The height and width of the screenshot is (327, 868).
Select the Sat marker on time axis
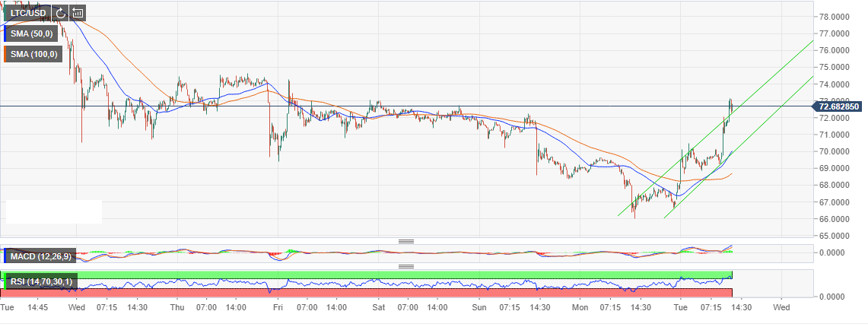click(378, 307)
